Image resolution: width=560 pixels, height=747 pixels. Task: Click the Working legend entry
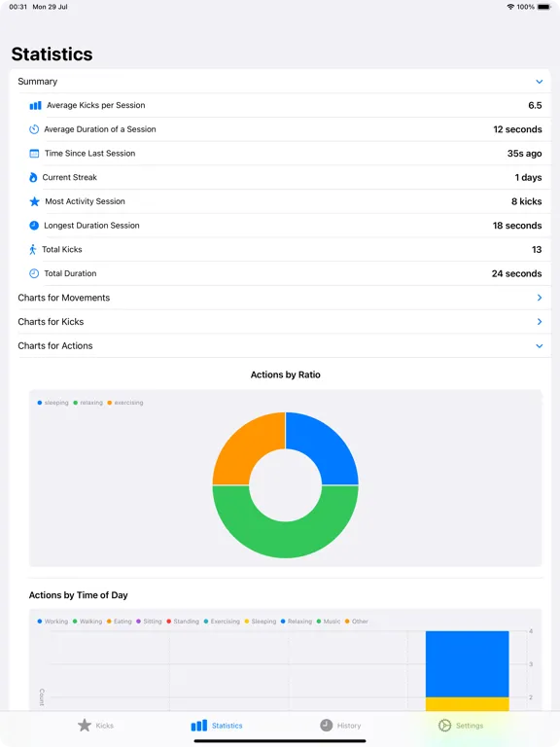pos(52,622)
